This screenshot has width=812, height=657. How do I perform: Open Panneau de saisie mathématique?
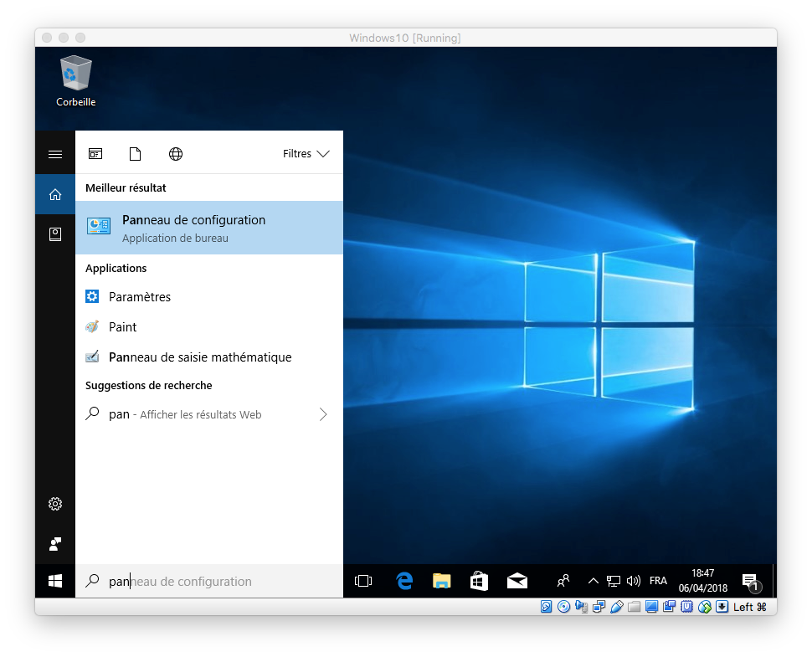tap(209, 357)
